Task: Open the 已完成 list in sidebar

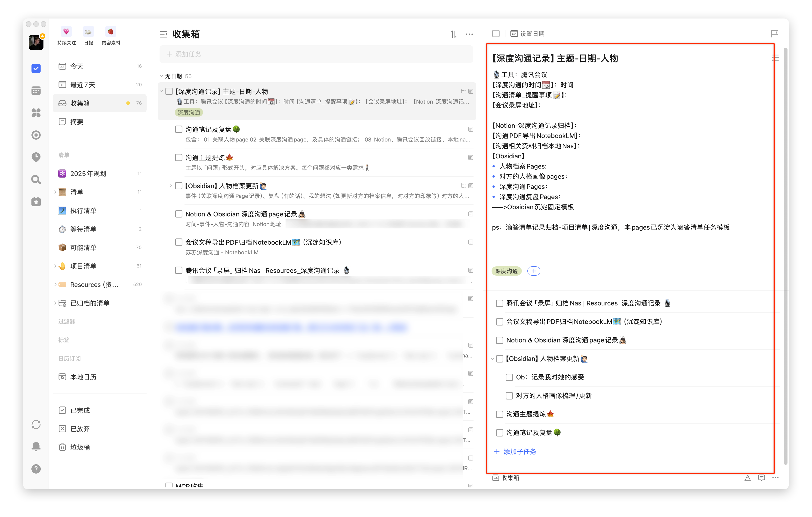Action: point(80,410)
